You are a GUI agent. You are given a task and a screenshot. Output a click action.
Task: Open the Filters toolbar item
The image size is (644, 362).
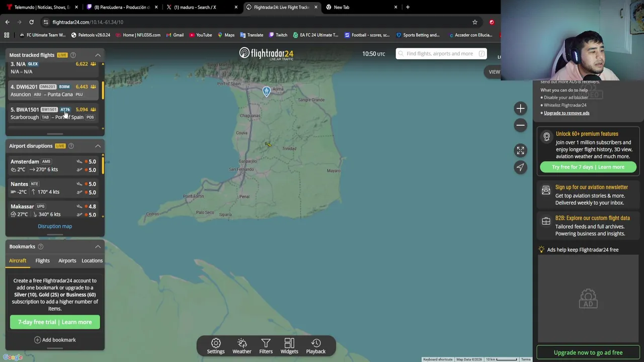click(266, 346)
